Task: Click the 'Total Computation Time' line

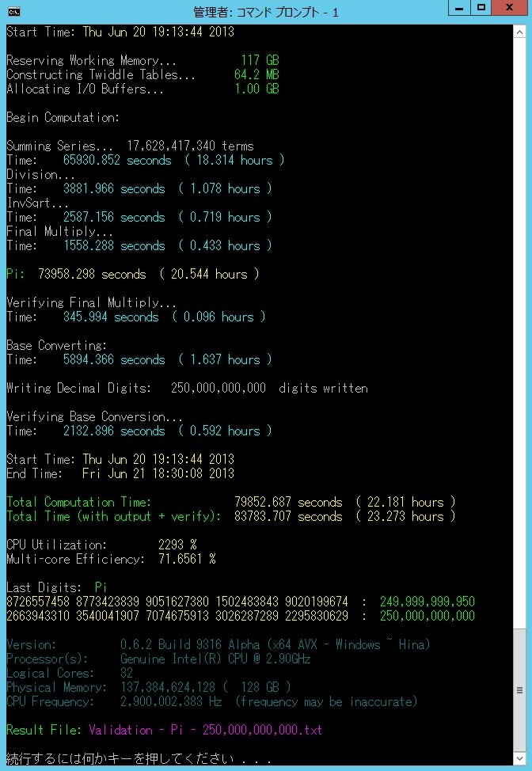Action: pyautogui.click(x=230, y=502)
